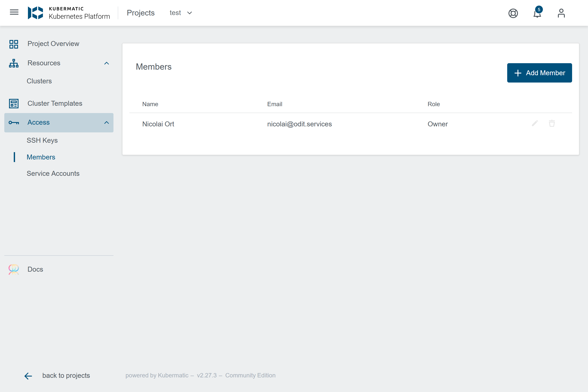
Task: Click the edit pencil for Nicolai Ort
Action: pos(535,124)
